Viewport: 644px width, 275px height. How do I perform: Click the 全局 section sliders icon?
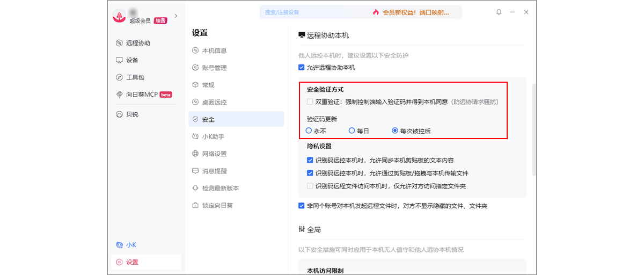pyautogui.click(x=302, y=229)
